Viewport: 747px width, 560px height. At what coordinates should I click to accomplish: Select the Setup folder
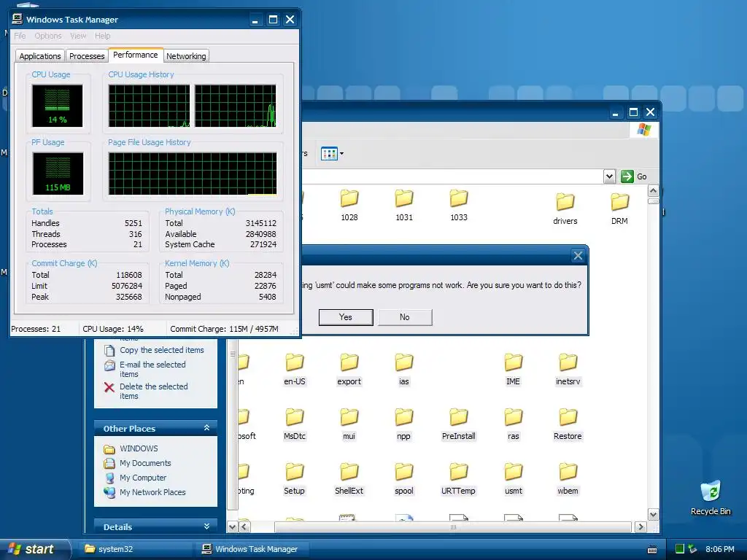[x=295, y=478]
